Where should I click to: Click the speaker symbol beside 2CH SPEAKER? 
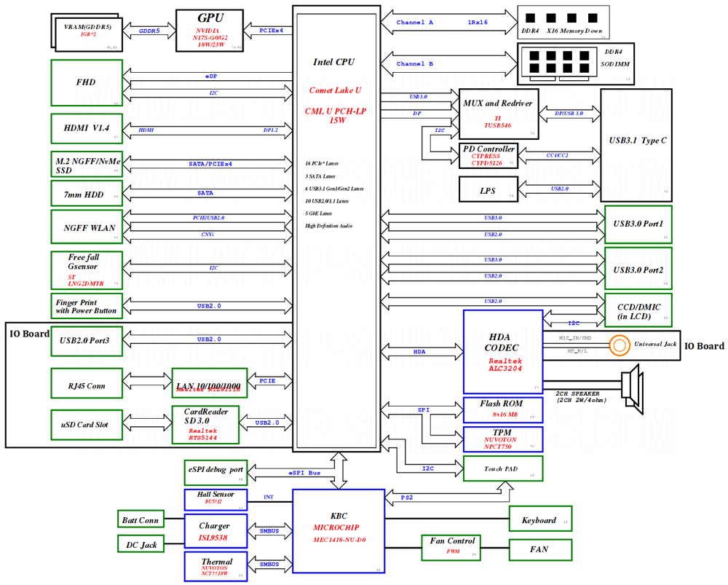tap(633, 389)
